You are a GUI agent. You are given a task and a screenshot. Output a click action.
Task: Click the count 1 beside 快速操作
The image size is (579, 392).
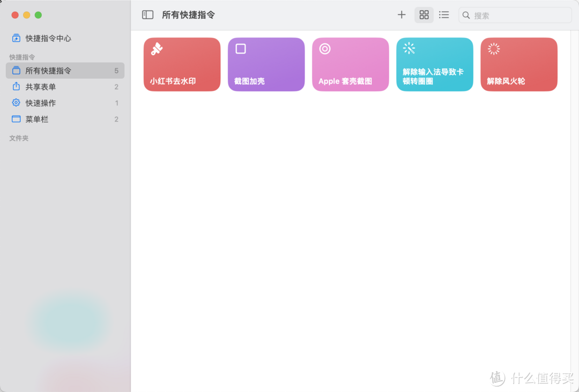[x=117, y=103]
